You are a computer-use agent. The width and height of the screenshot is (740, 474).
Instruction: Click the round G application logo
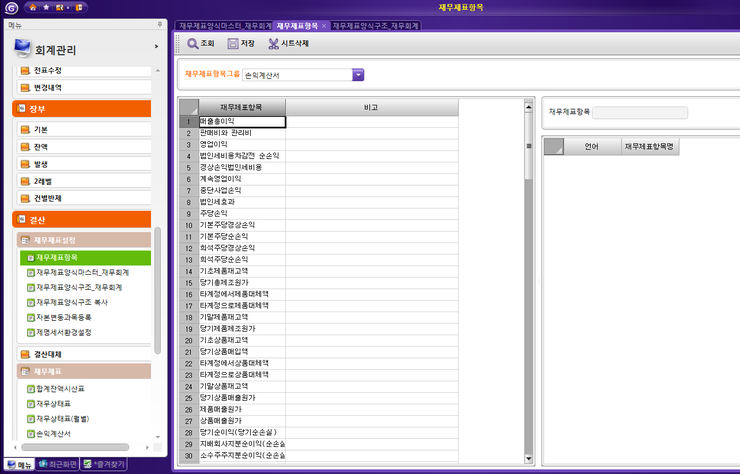[x=10, y=7]
